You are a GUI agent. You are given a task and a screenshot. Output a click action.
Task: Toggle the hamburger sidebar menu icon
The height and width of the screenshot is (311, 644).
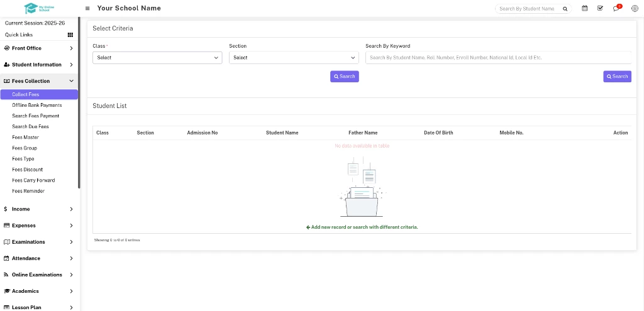click(x=87, y=8)
